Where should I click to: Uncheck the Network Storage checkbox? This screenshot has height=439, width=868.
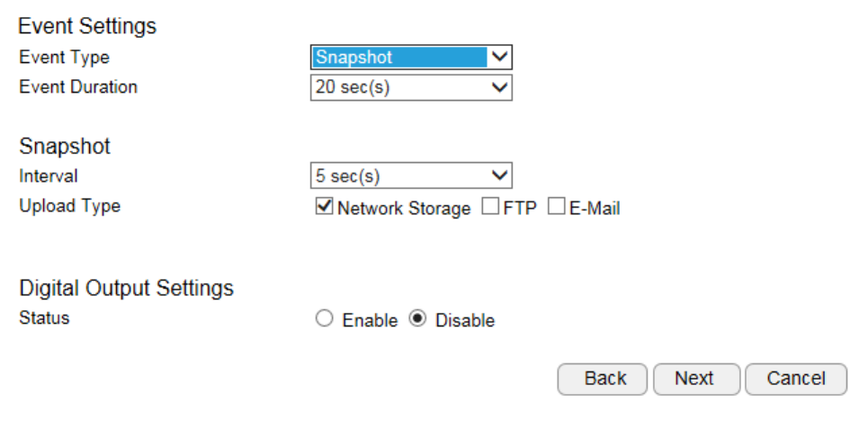325,208
